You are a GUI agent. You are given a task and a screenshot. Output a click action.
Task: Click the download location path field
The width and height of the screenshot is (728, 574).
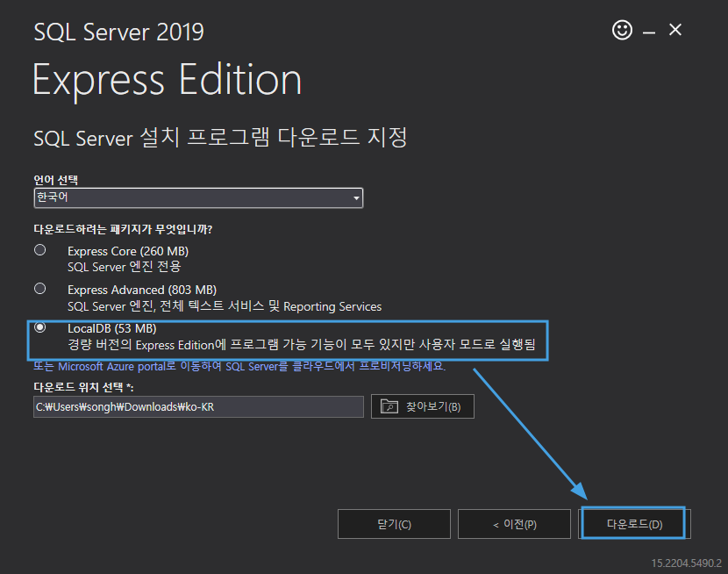click(x=198, y=407)
